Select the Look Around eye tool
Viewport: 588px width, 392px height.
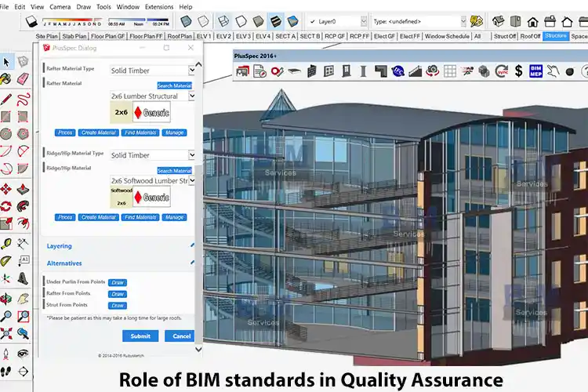(x=23, y=354)
